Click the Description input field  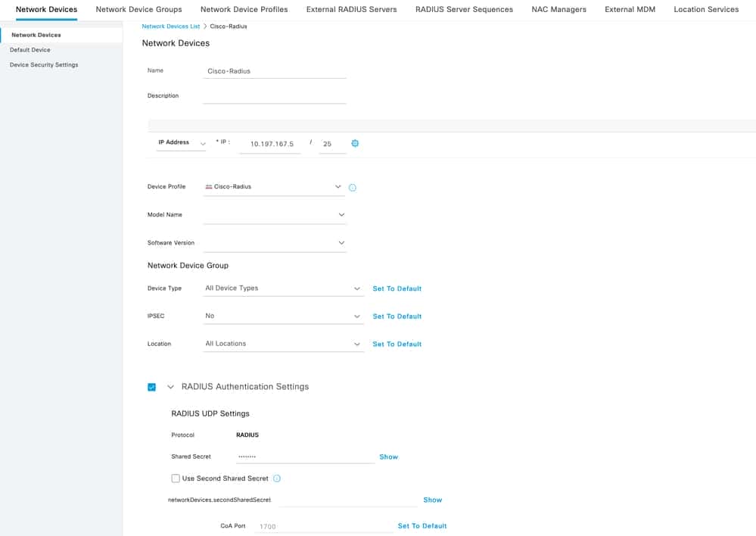(275, 96)
